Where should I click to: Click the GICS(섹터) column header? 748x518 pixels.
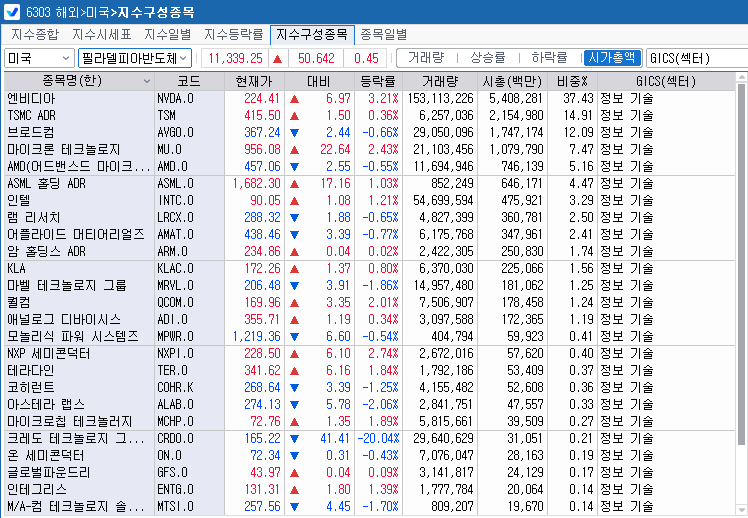pyautogui.click(x=666, y=81)
